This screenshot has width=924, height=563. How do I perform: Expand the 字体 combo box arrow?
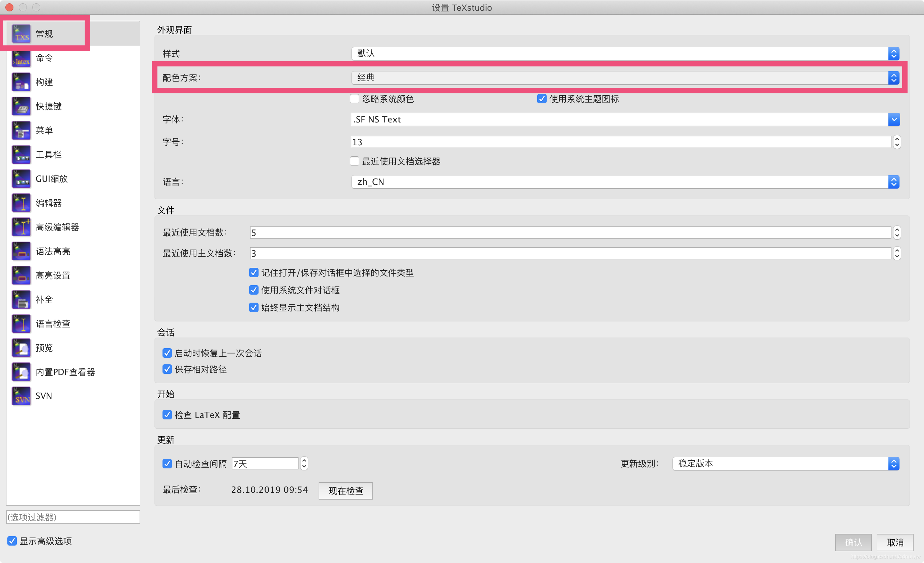tap(894, 119)
